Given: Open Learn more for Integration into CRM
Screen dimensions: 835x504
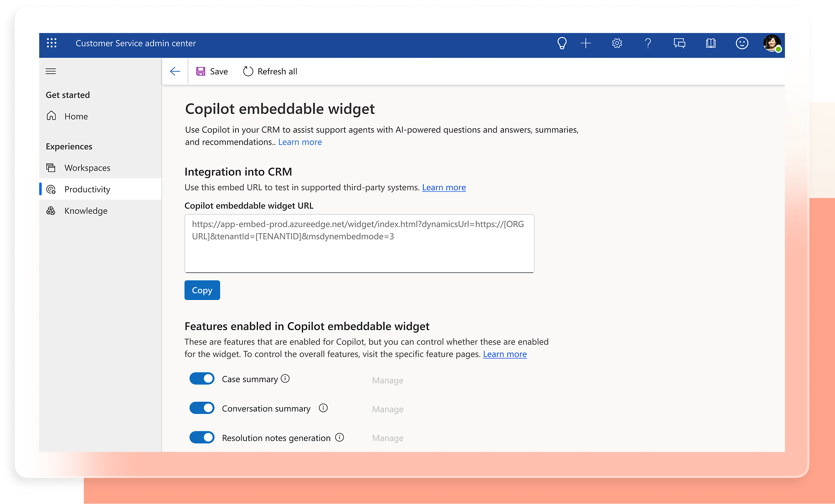Looking at the screenshot, I should coord(444,187).
